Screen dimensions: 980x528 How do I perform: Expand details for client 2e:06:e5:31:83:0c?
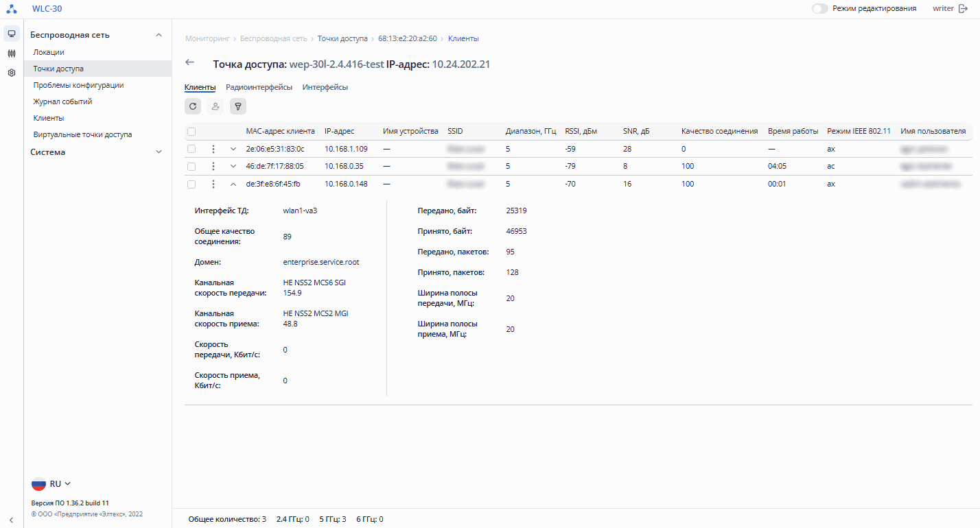pos(233,149)
